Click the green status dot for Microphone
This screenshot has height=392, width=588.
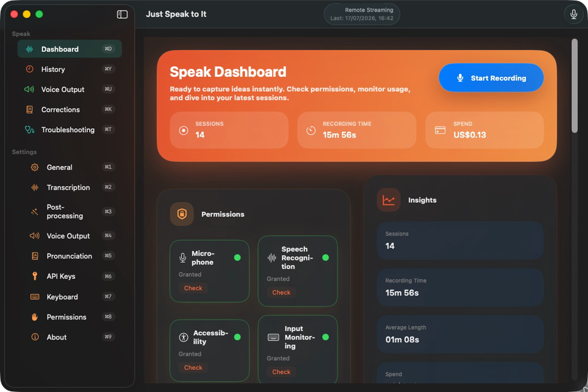(237, 258)
